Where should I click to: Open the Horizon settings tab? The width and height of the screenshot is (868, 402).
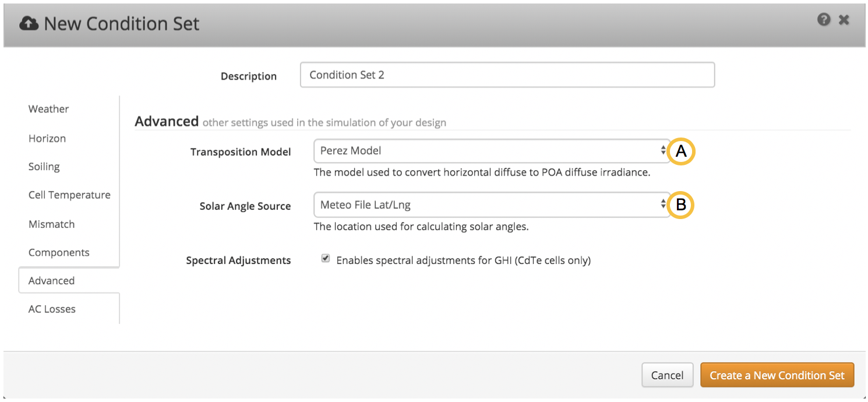click(x=47, y=139)
